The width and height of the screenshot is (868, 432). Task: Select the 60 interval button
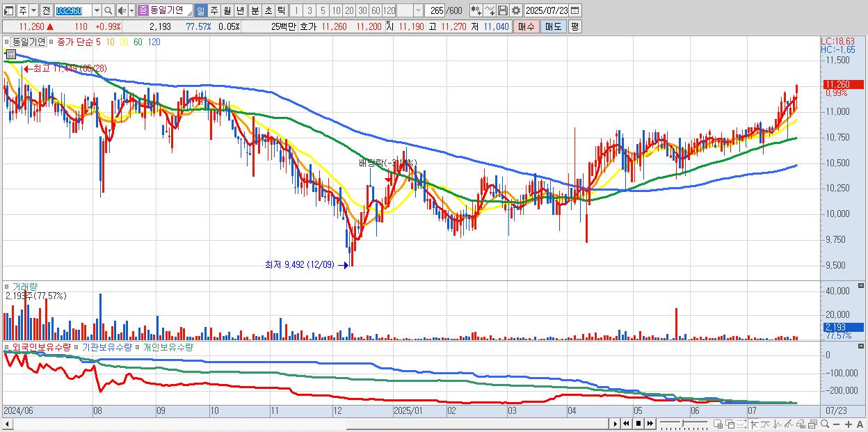pyautogui.click(x=376, y=10)
